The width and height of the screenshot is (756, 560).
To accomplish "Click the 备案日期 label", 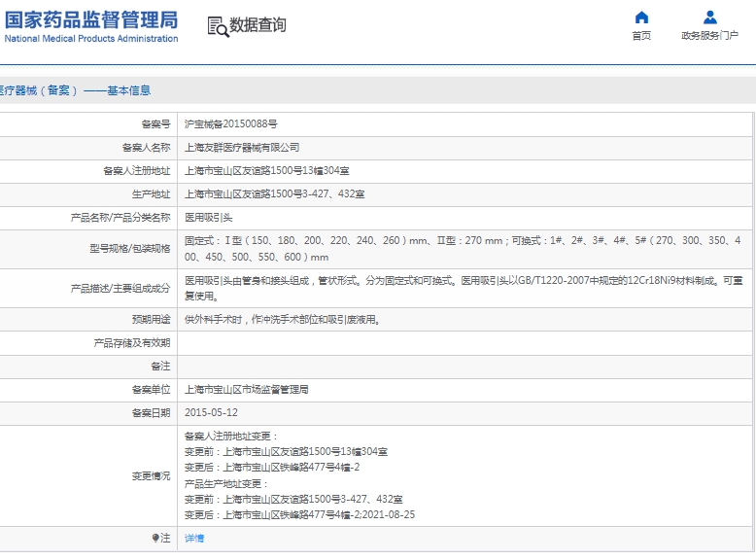I will [151, 413].
